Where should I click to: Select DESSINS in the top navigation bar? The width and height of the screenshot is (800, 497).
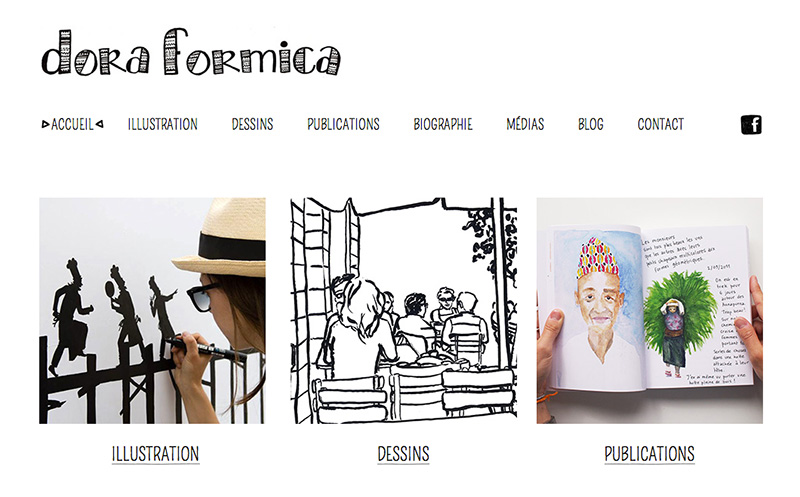point(253,124)
